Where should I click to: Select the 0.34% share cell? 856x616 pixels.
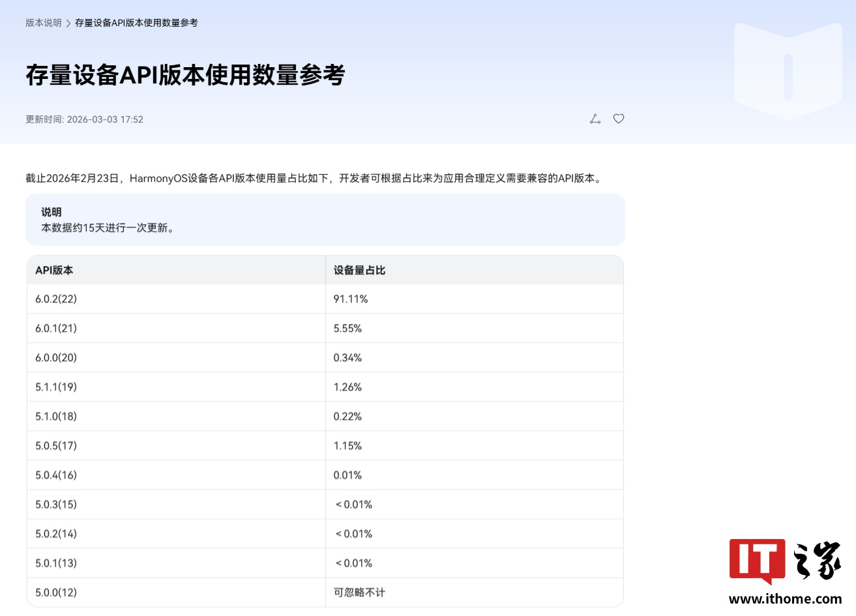475,358
